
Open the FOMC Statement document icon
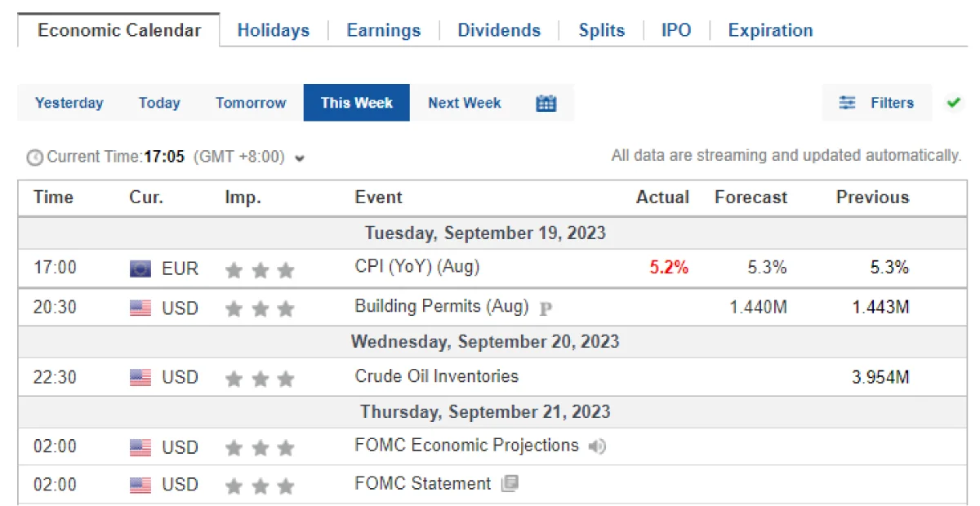(510, 483)
